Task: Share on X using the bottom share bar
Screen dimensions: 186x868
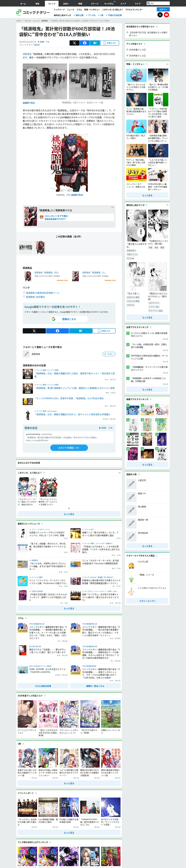Action: tap(34, 331)
